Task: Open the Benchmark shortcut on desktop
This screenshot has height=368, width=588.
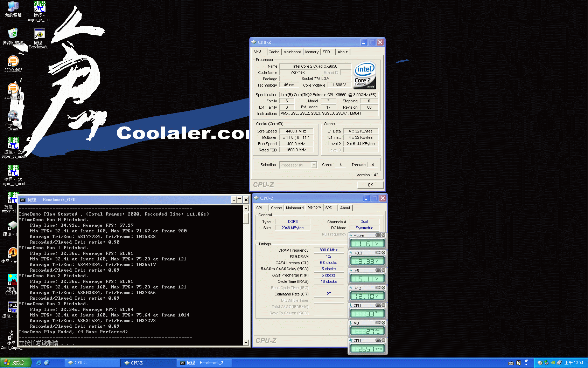Action: [x=40, y=39]
